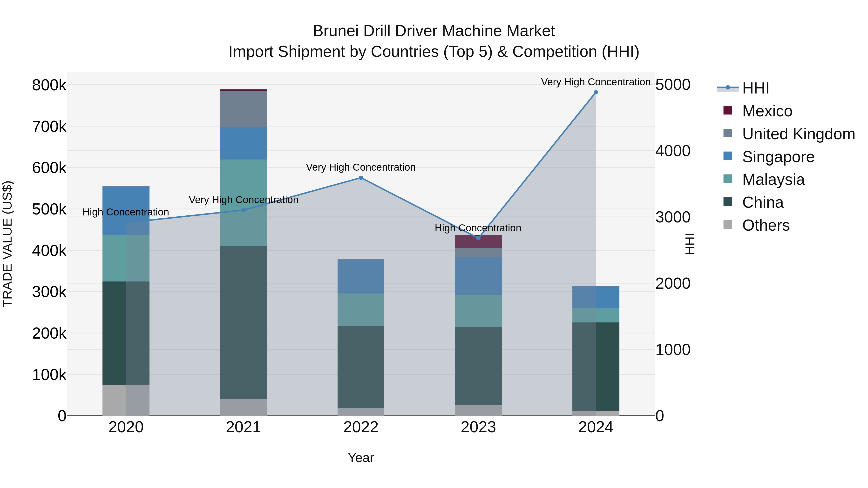Click the China dark green swatch
868x488 pixels.
tap(728, 202)
